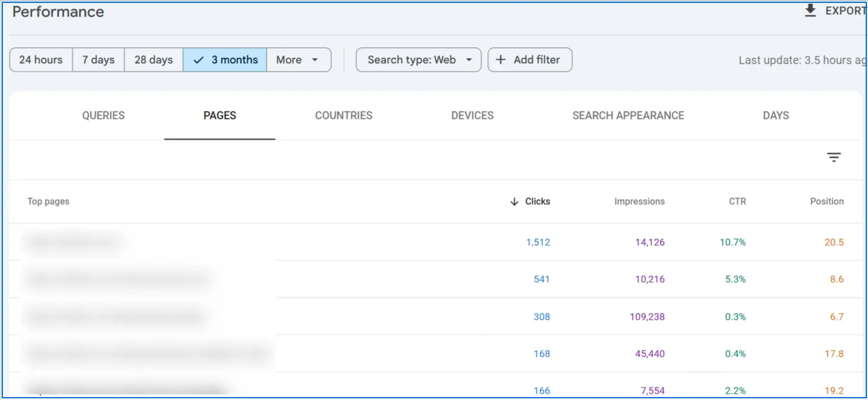Switch to the QUERIES tab

pyautogui.click(x=103, y=116)
